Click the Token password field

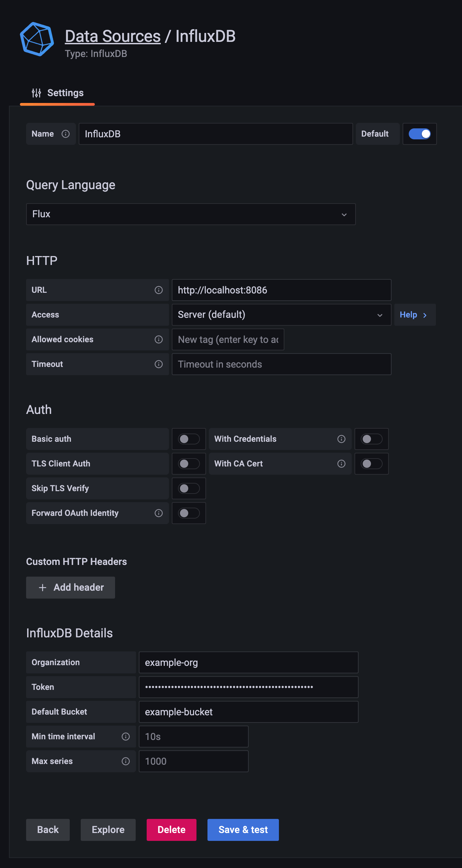(x=249, y=687)
